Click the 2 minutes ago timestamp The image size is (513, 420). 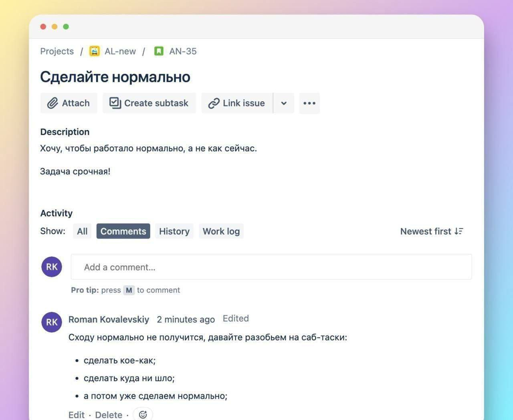[x=186, y=319]
